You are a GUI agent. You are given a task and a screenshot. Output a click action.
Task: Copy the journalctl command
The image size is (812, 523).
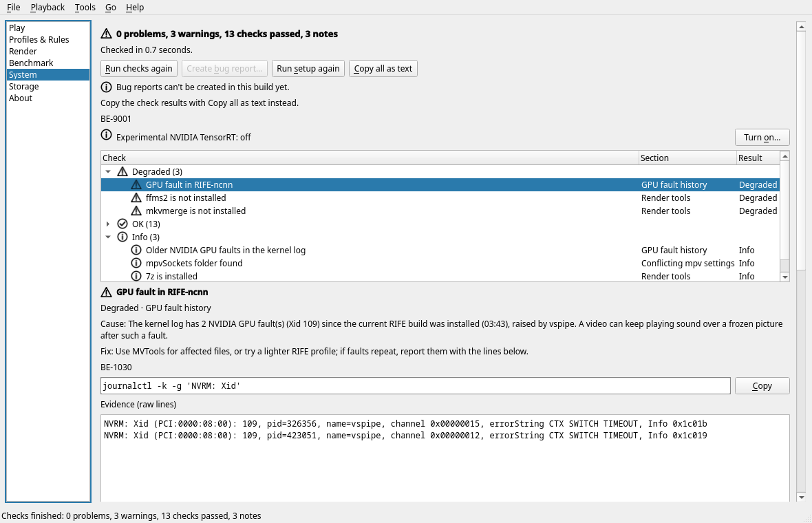click(x=762, y=386)
